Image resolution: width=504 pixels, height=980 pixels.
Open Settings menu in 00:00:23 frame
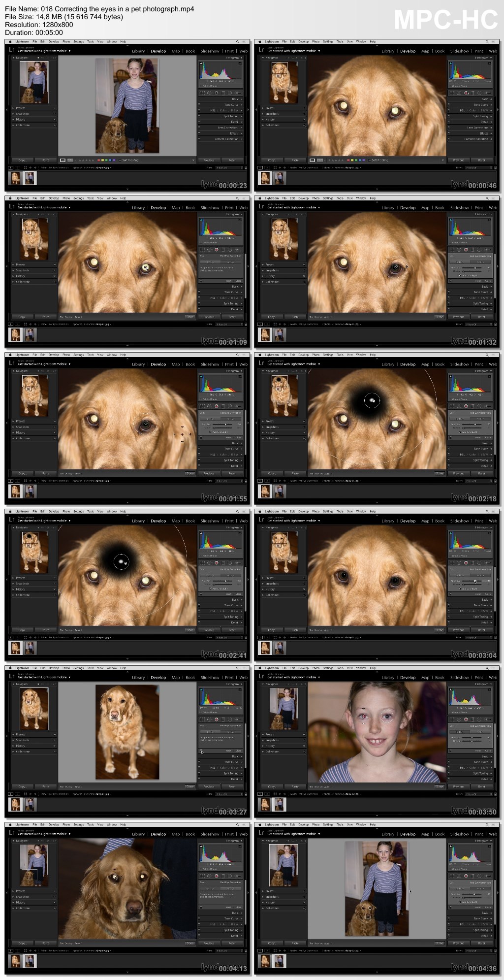[78, 41]
